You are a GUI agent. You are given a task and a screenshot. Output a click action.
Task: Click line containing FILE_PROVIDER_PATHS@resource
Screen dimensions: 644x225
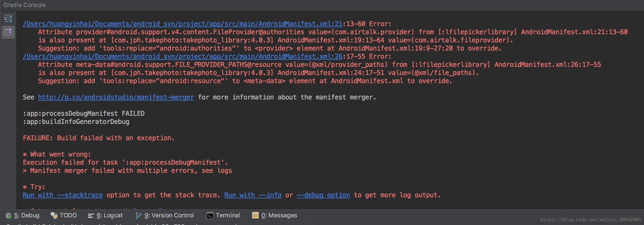(320, 65)
